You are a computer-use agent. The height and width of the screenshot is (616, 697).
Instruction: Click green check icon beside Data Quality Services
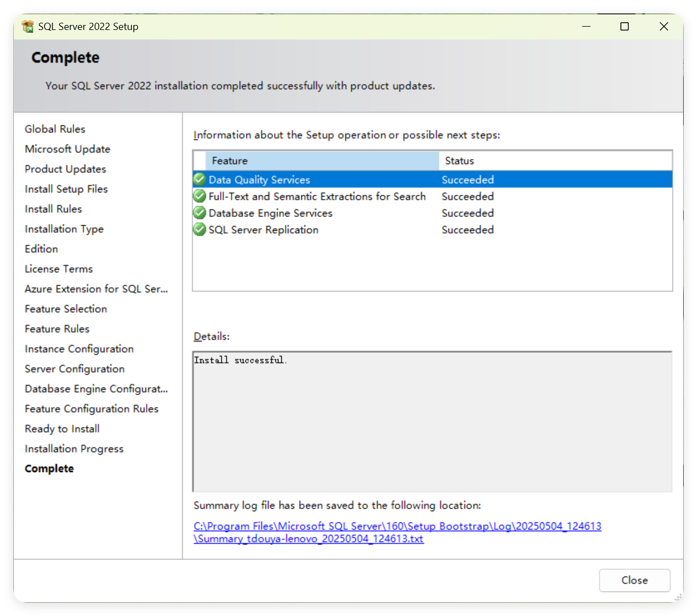[200, 179]
